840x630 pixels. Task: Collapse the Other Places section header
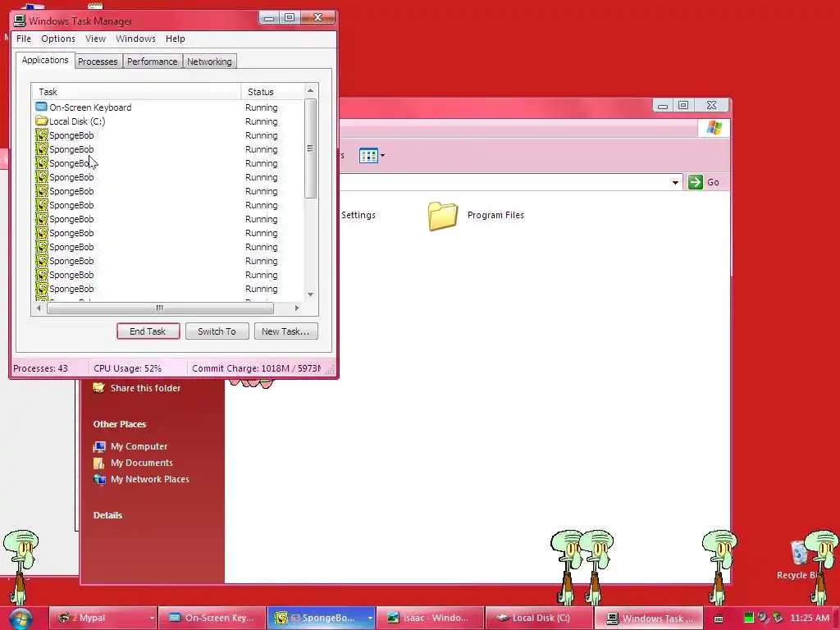point(120,424)
